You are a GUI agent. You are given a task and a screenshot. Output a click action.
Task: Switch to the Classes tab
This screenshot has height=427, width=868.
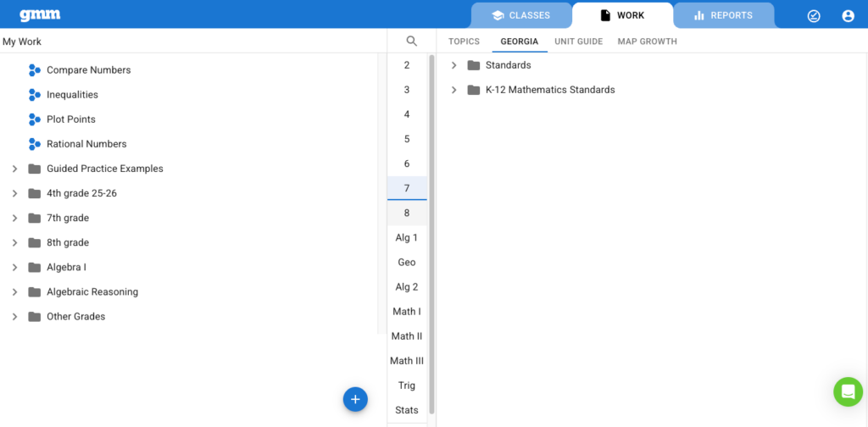pyautogui.click(x=521, y=15)
